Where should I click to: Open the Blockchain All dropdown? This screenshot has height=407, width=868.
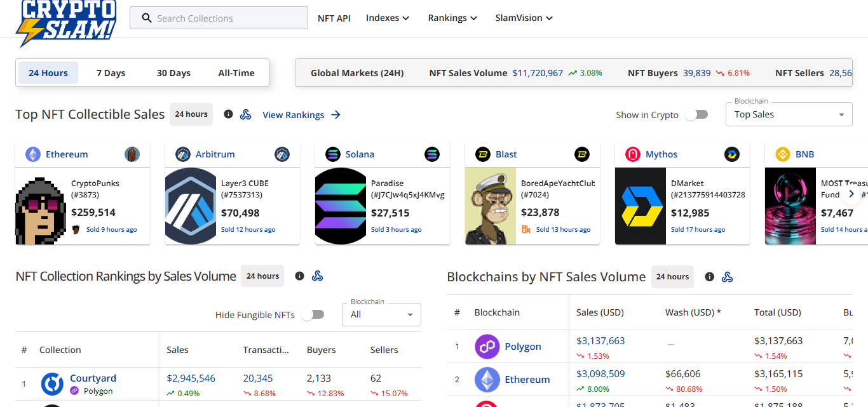381,314
